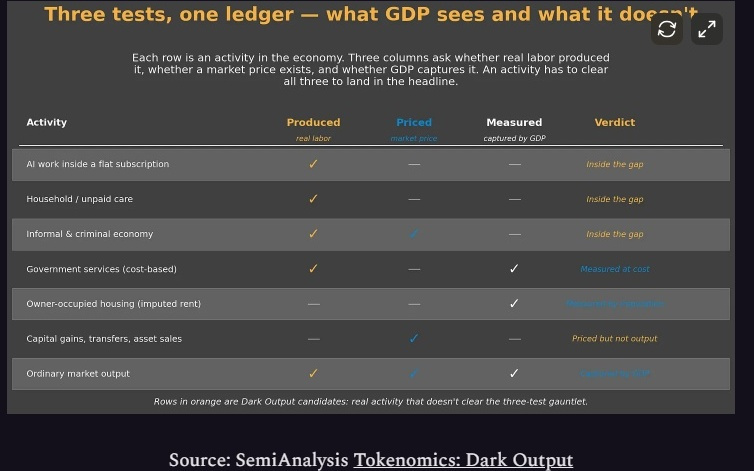Image resolution: width=754 pixels, height=471 pixels.
Task: Expand the image to fullscreen
Action: [706, 29]
